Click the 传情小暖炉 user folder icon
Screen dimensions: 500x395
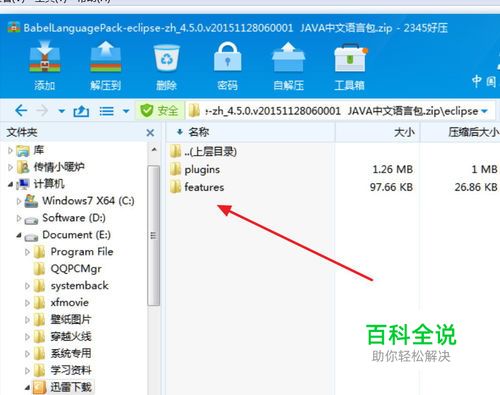point(23,167)
